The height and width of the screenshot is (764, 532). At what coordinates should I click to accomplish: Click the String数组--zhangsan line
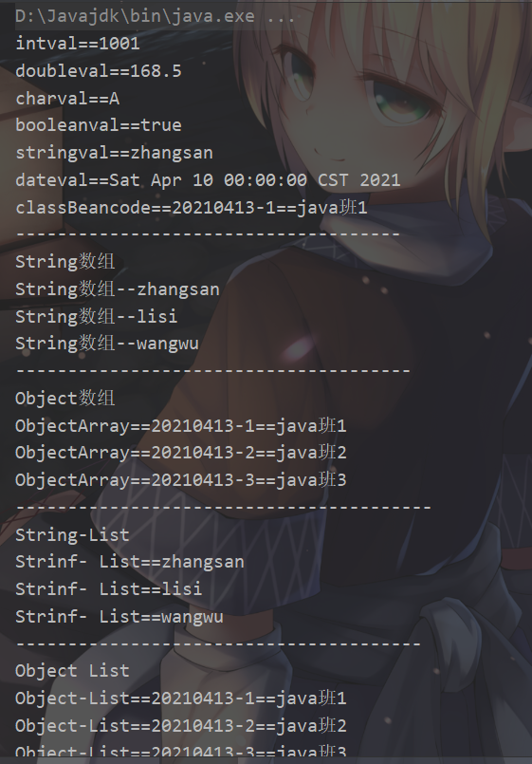(118, 289)
